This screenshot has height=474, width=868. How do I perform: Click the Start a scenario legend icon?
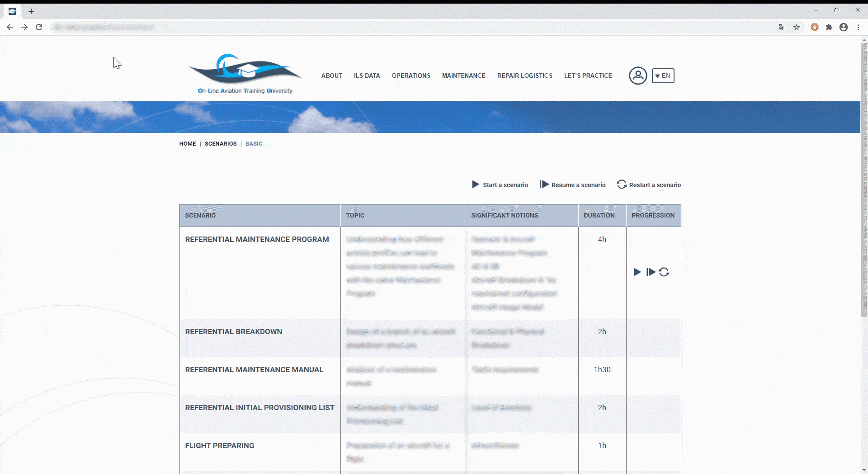pyautogui.click(x=476, y=185)
